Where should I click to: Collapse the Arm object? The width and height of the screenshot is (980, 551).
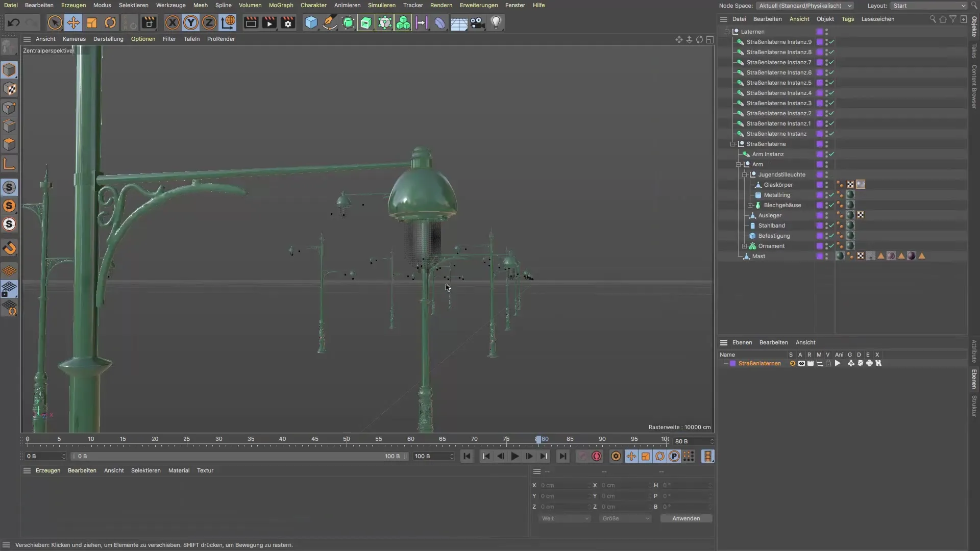(x=739, y=164)
